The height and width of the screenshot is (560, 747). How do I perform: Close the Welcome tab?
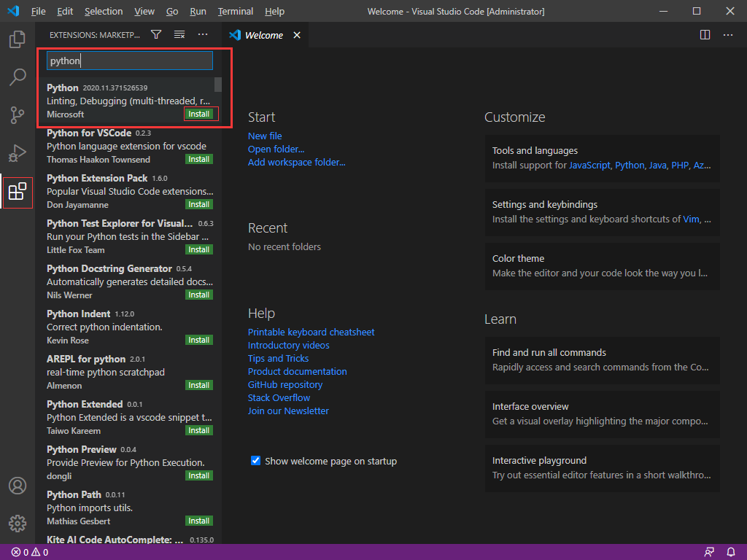pyautogui.click(x=297, y=35)
